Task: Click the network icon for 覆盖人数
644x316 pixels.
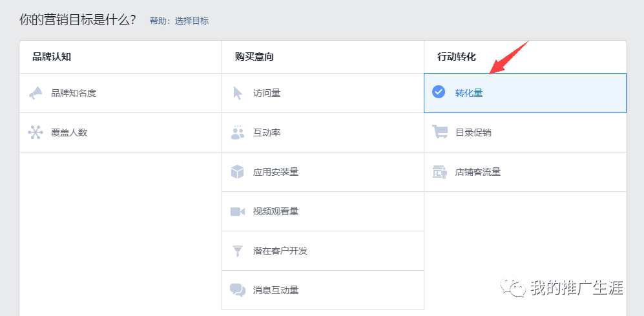Action: coord(35,132)
